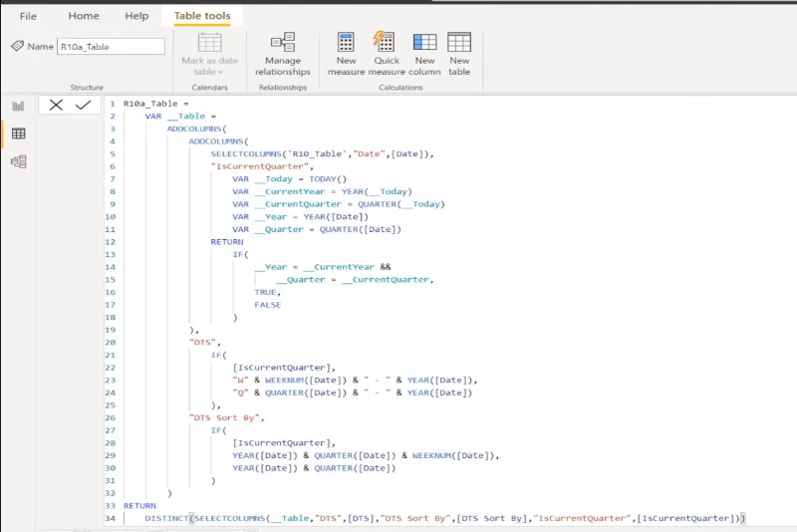This screenshot has height=532, width=797.
Task: Switch to Report view in the sidebar
Action: (18, 107)
